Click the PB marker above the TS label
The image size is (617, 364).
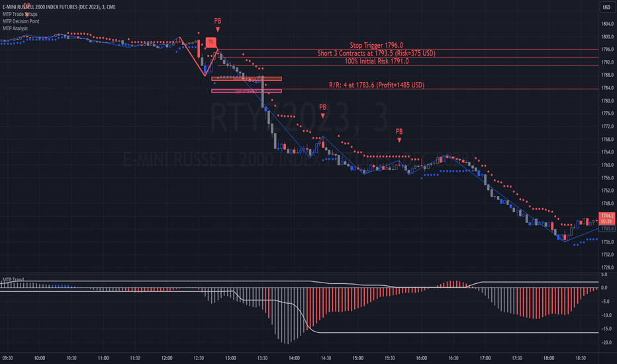pos(218,21)
